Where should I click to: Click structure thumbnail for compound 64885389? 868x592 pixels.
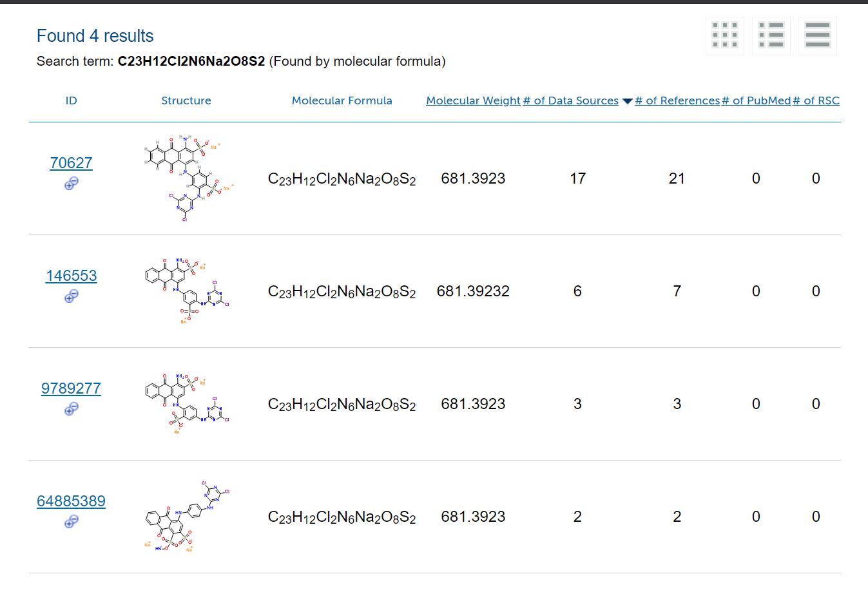[186, 517]
